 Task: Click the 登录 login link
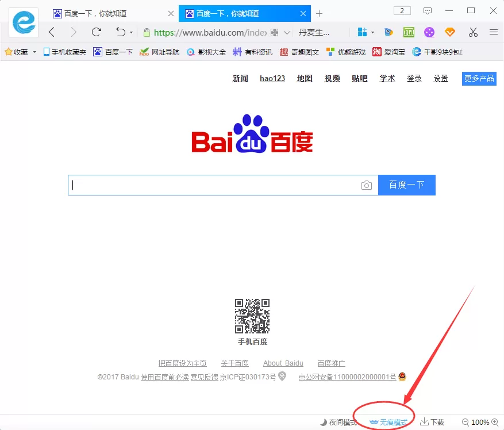pyautogui.click(x=414, y=79)
